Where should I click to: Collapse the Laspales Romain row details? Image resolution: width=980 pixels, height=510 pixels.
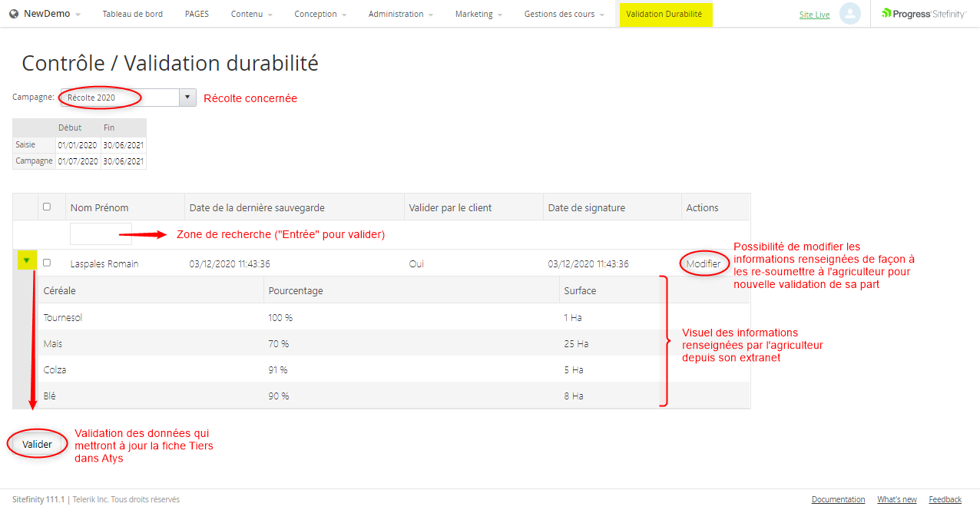27,261
